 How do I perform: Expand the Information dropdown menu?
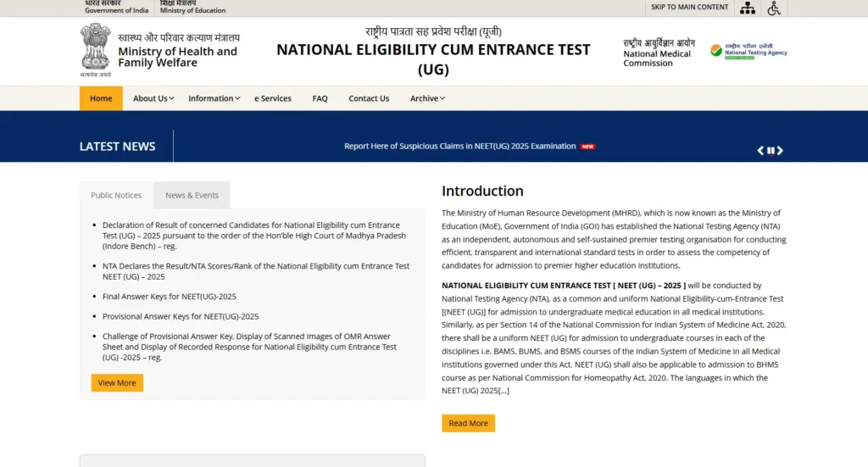[x=214, y=98]
